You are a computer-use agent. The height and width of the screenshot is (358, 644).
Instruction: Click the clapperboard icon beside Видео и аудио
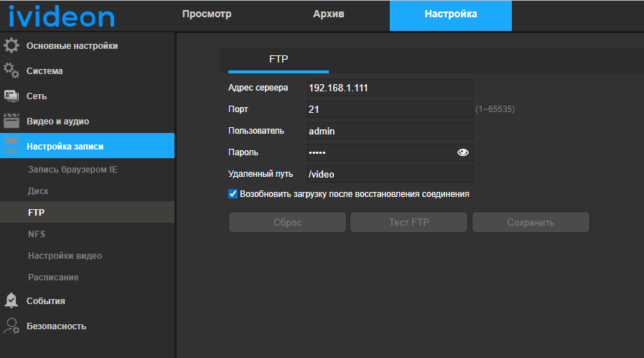pyautogui.click(x=11, y=121)
